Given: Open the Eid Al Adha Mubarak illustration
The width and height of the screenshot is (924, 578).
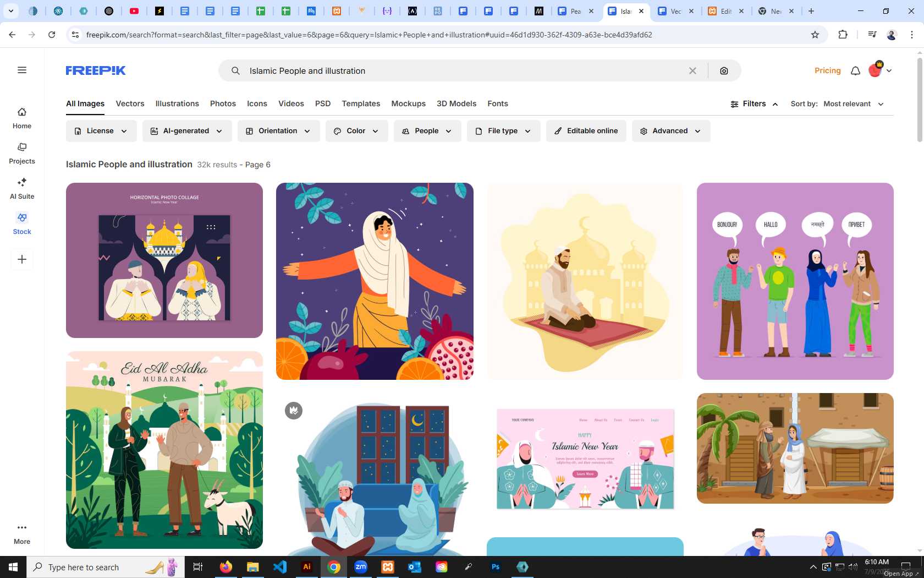Looking at the screenshot, I should point(164,450).
